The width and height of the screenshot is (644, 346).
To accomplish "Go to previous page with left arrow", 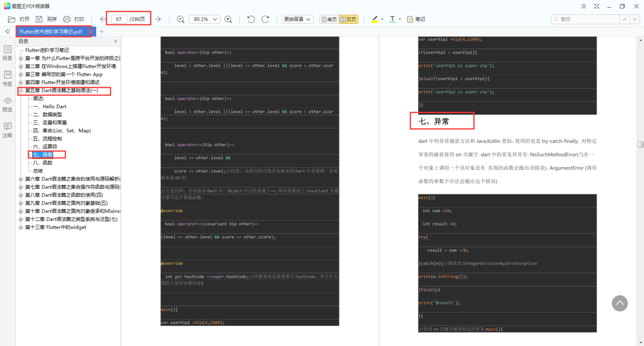I will [x=103, y=19].
